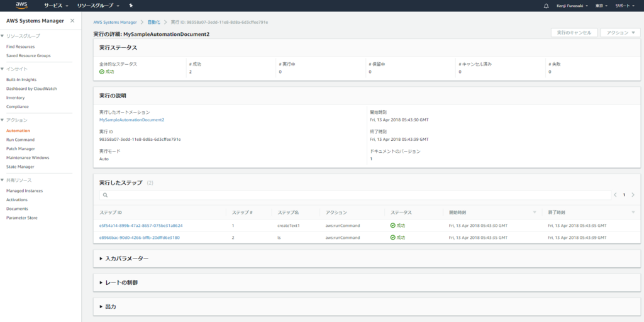Collapse the リソースグループ sidebar group

(2, 36)
